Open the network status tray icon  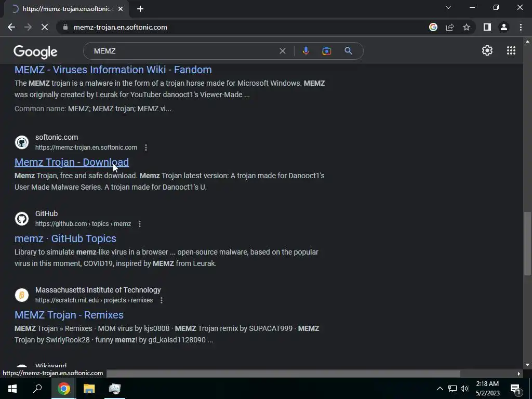click(x=453, y=389)
